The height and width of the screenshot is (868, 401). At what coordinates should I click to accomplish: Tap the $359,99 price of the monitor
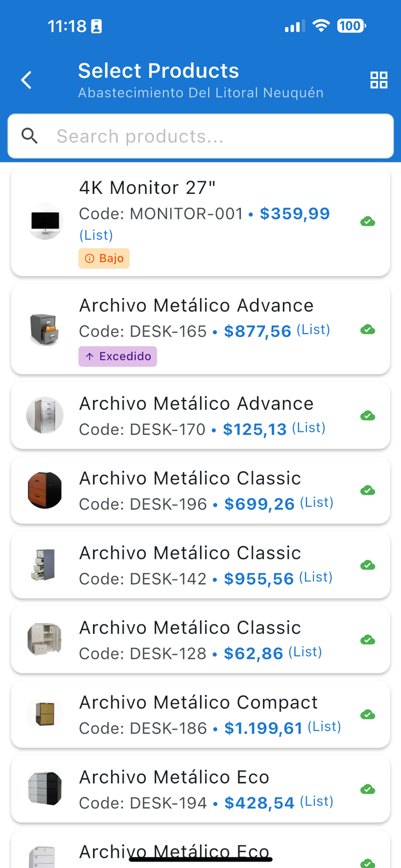coord(295,214)
